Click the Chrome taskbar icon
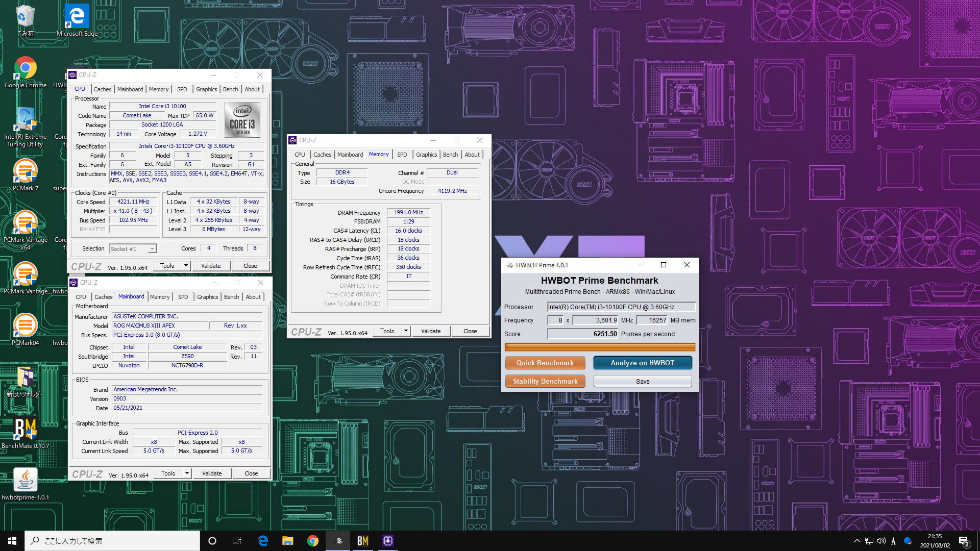This screenshot has height=551, width=980. 313,541
